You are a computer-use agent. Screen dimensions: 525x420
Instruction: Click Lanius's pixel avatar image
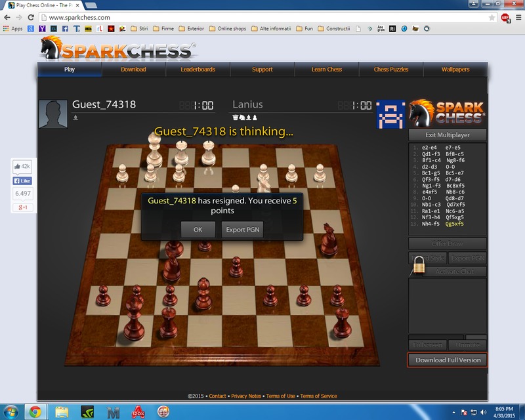390,114
